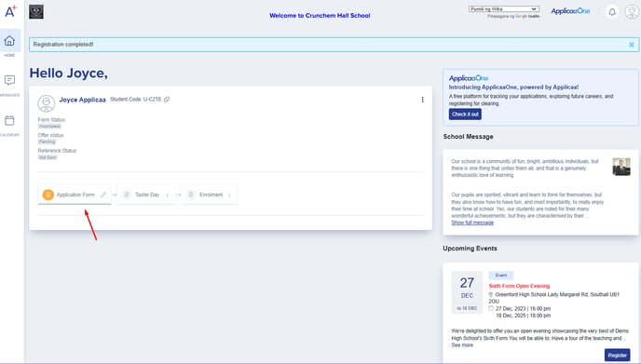Click the Show full message link
Screen dimensions: 641x364
pos(472,222)
